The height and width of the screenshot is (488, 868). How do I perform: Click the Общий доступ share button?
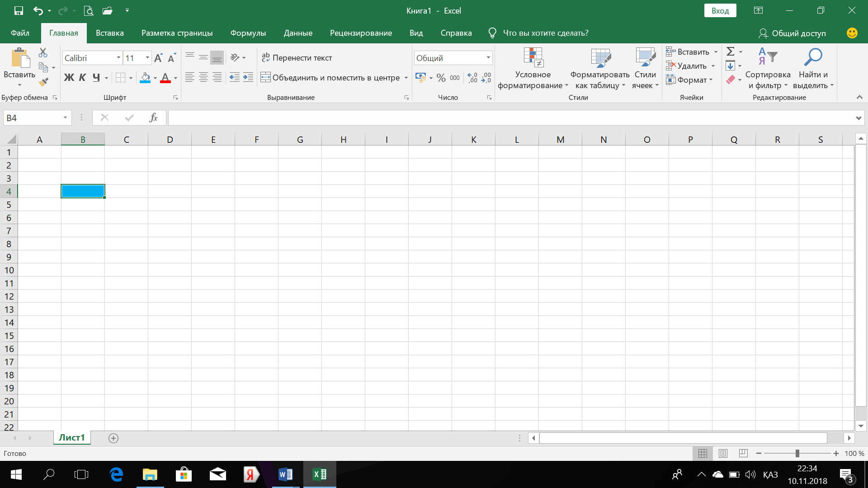tap(792, 33)
